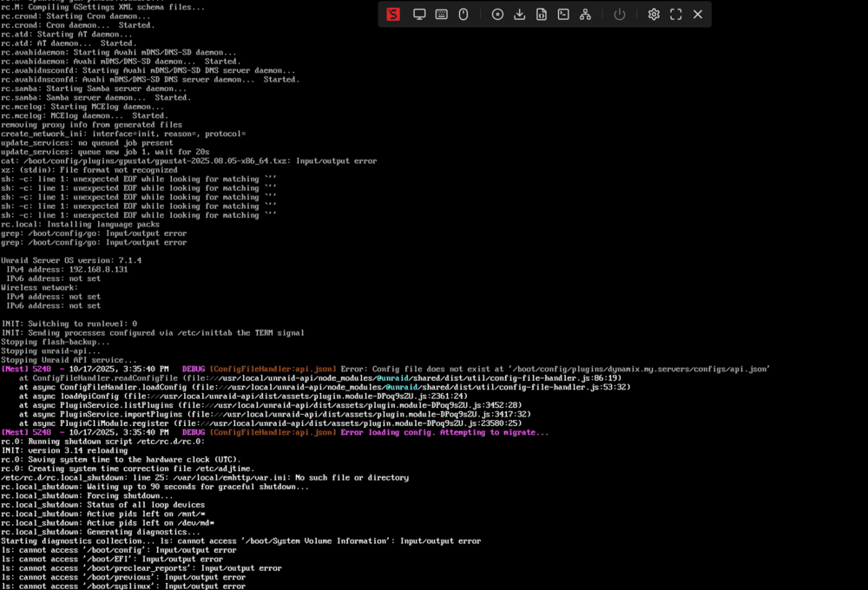Screen dimensions: 868x590
Task: Click the 'Wireless network:' line
Action: 39,288
